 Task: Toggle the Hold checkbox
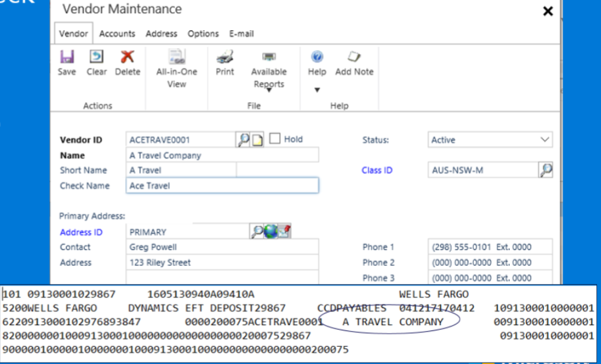(274, 138)
